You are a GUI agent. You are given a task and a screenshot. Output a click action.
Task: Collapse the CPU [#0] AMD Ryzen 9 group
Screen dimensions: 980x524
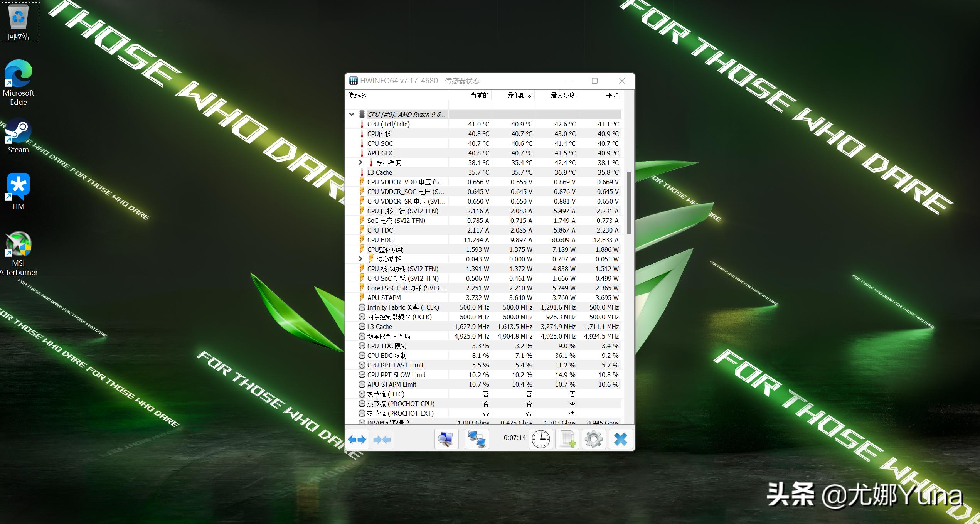(x=351, y=114)
